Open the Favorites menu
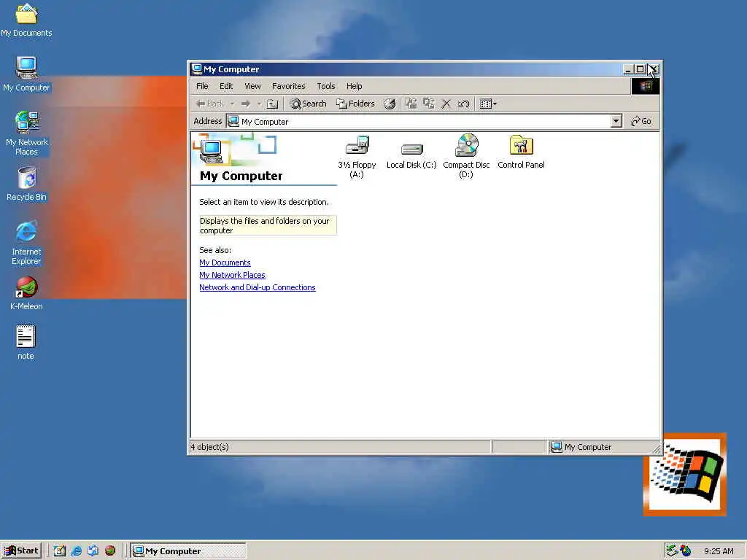 click(289, 86)
